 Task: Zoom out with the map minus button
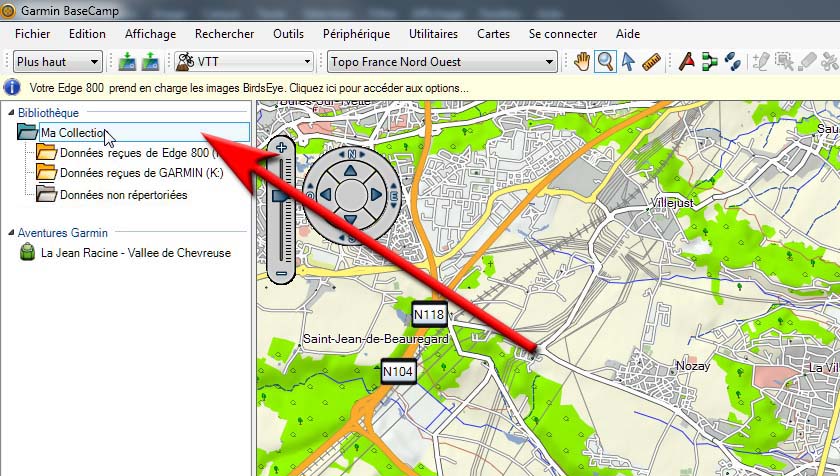[282, 274]
